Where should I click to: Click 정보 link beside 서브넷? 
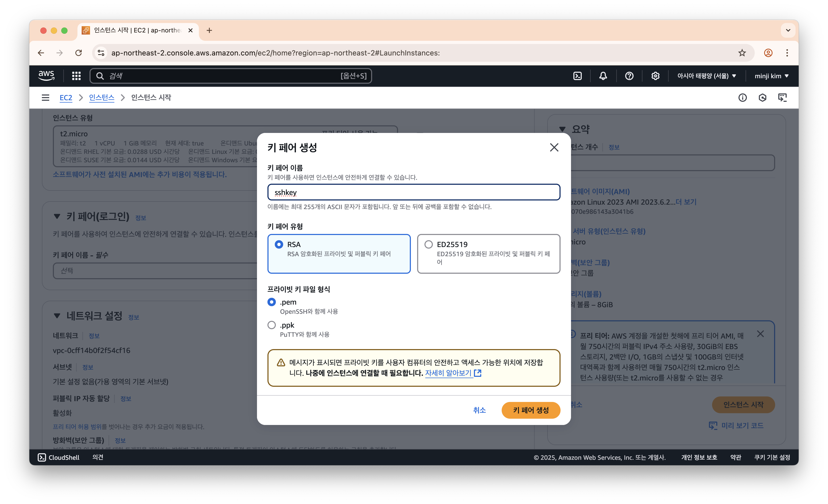pyautogui.click(x=88, y=367)
